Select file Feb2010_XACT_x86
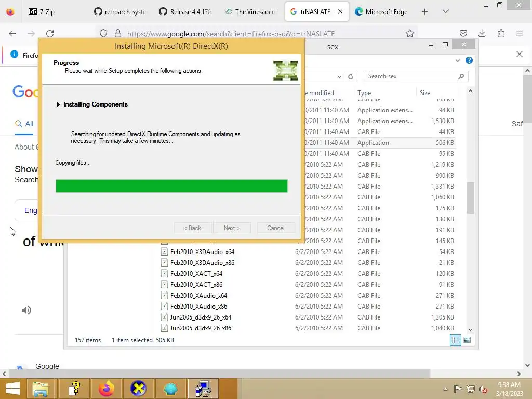Viewport: 532px width, 399px height. point(196,284)
